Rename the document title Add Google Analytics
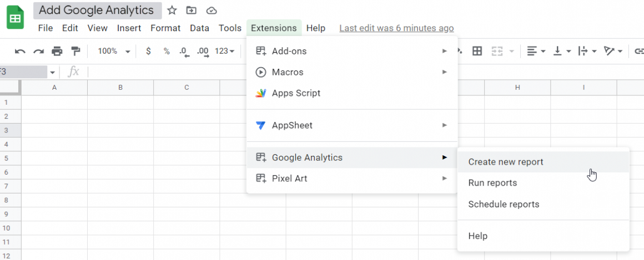Viewport: 644px width, 260px height. tap(98, 10)
